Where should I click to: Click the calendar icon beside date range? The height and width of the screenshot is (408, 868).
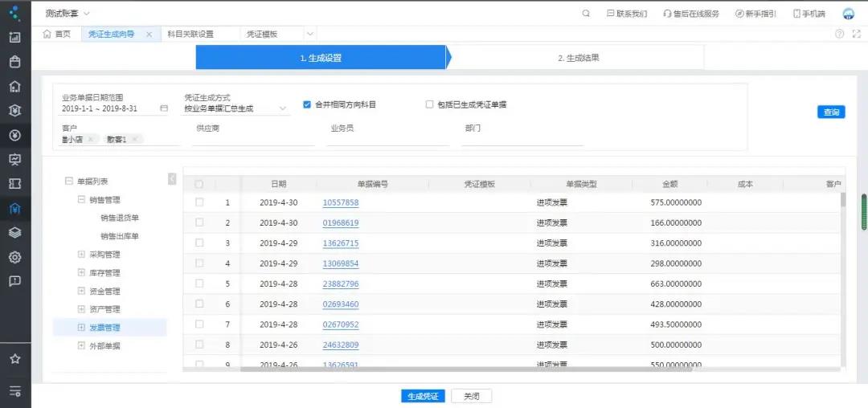tap(164, 108)
